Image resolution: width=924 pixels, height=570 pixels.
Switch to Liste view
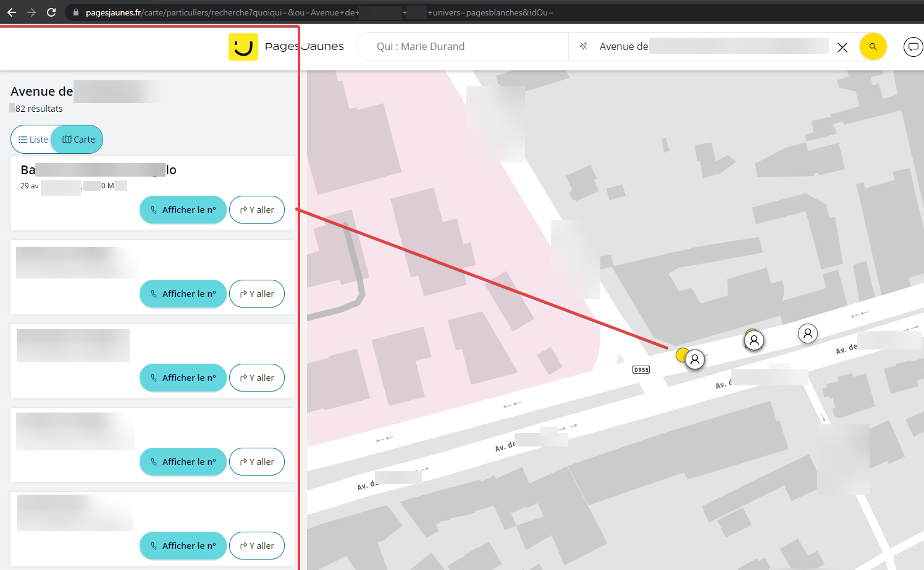[33, 140]
